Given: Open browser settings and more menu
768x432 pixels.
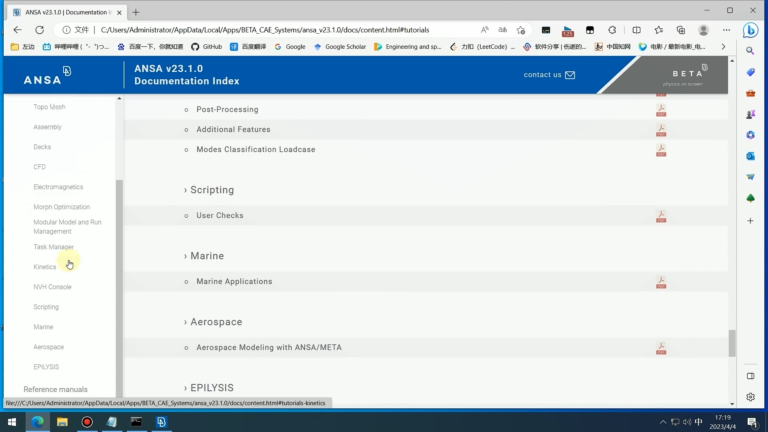Looking at the screenshot, I should pos(726,30).
